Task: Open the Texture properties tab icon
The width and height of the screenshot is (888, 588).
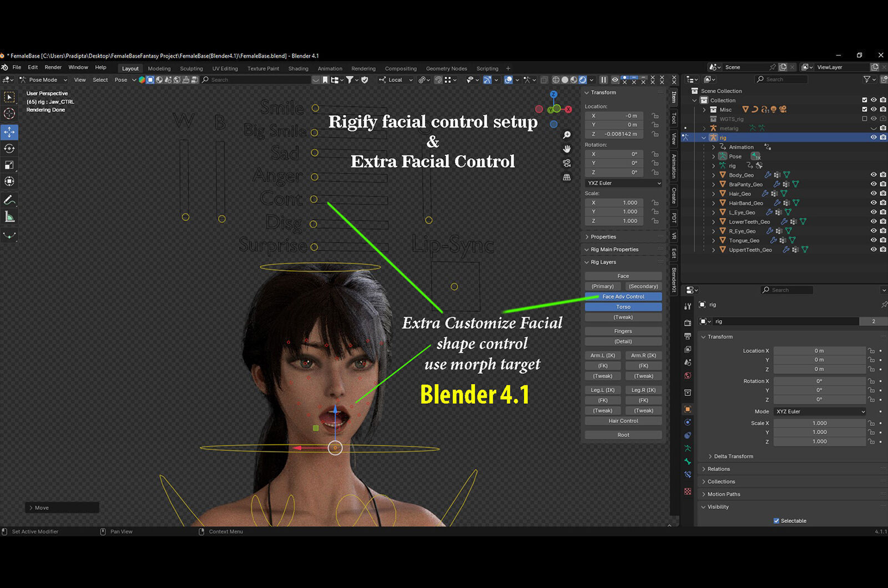Action: (x=688, y=491)
